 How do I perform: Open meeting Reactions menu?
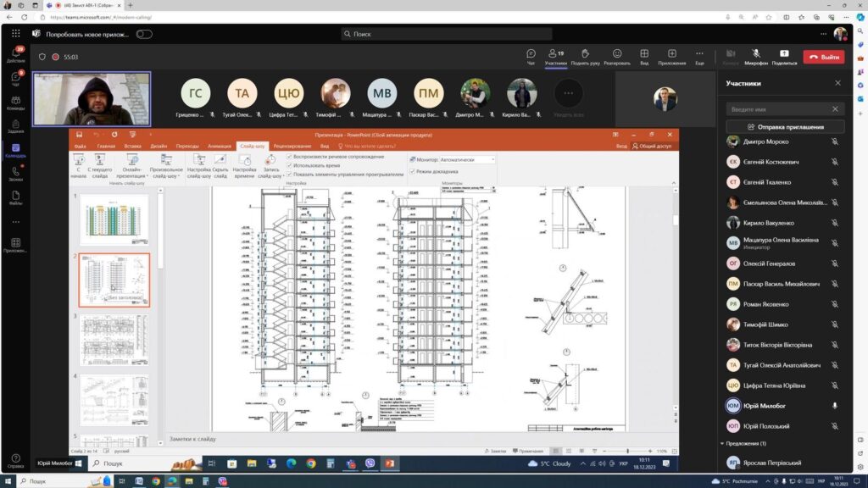click(x=617, y=57)
